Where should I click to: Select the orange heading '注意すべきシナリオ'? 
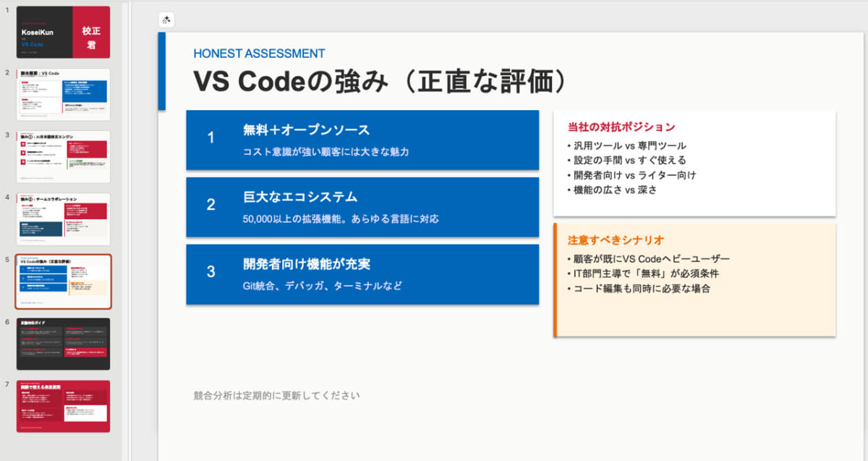[x=616, y=240]
